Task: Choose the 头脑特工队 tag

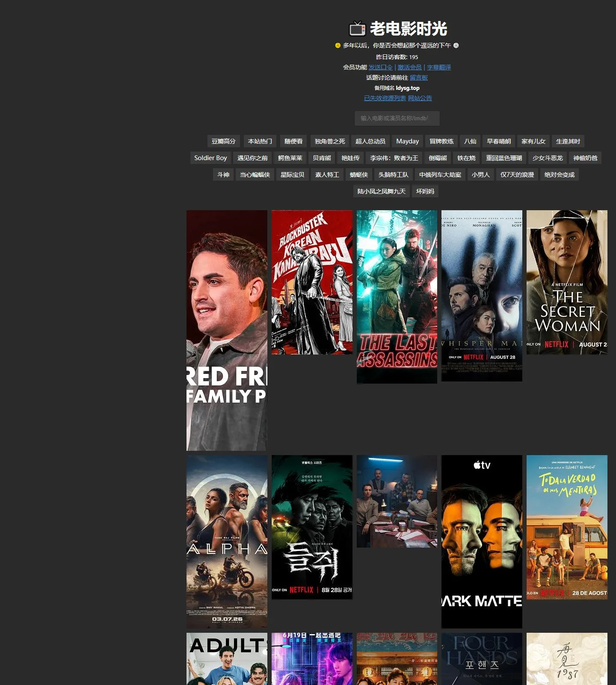Action: pos(394,175)
